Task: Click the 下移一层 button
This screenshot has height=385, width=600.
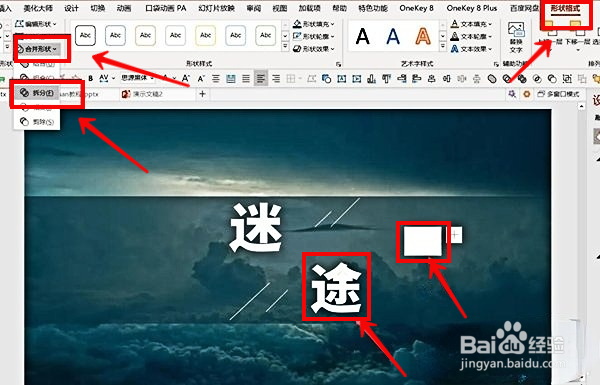Action: click(577, 37)
